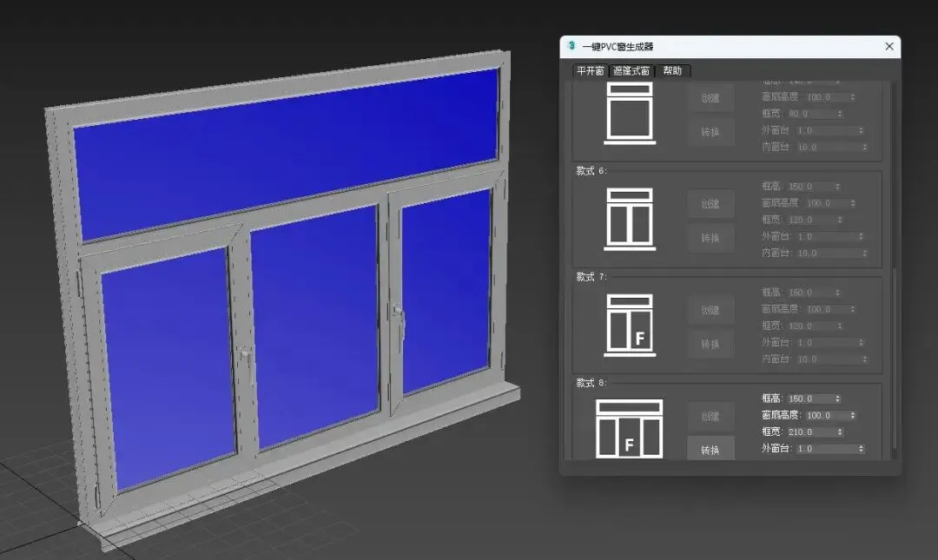The height and width of the screenshot is (560, 938).
Task: Click 框宽 120.0 spinner arrows in 款式 6
Action: (840, 221)
